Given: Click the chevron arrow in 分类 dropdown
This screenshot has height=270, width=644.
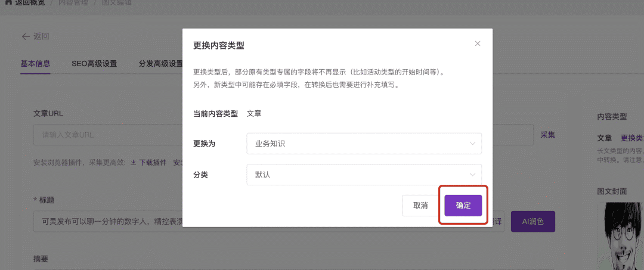Looking at the screenshot, I should tap(473, 175).
